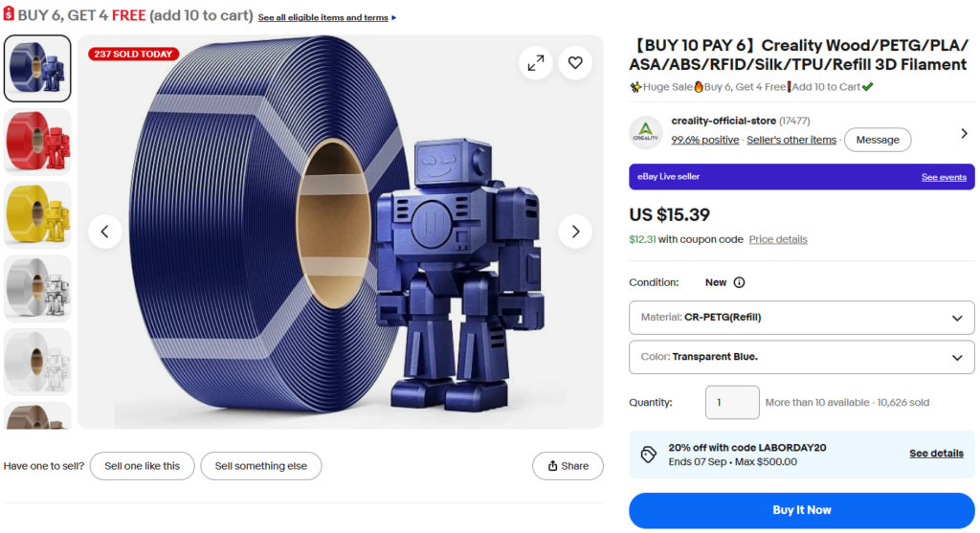Screen dimensions: 980x533
Task: Click the Quantity input field
Action: click(x=732, y=403)
